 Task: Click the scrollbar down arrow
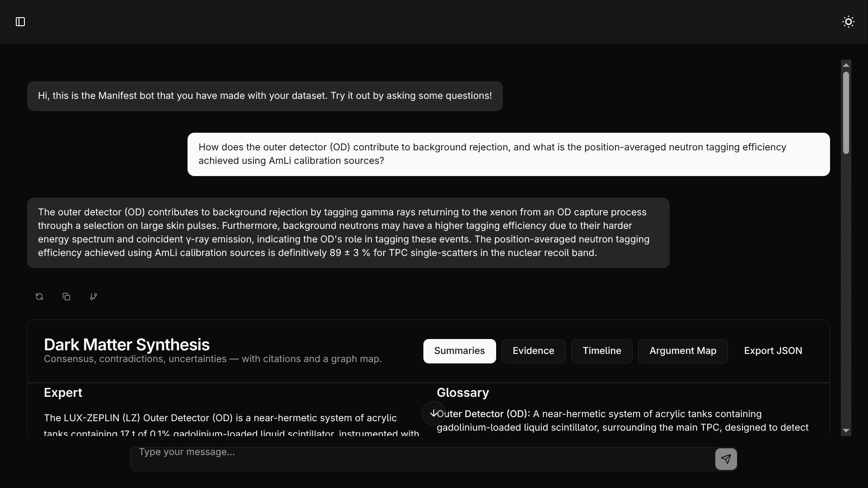[846, 431]
